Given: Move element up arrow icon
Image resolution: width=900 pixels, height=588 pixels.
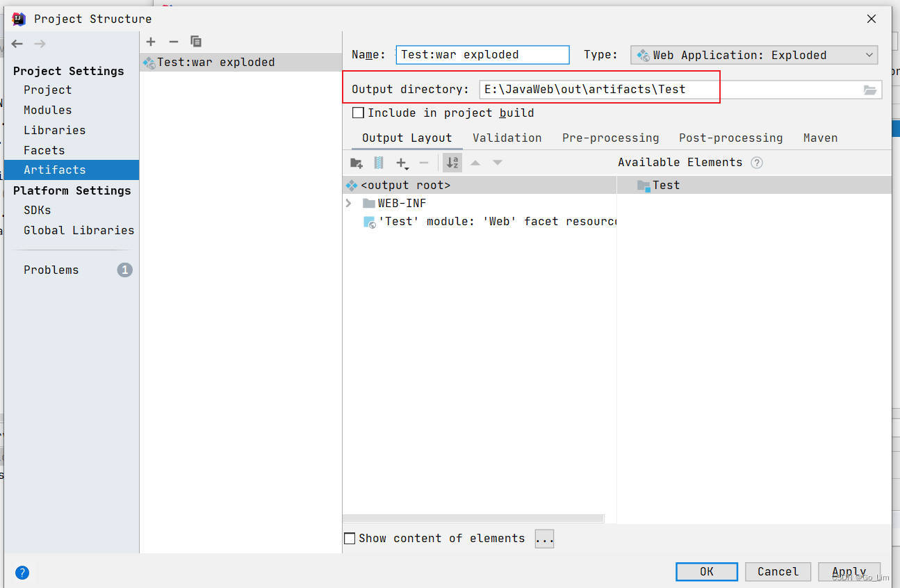Looking at the screenshot, I should pos(475,163).
